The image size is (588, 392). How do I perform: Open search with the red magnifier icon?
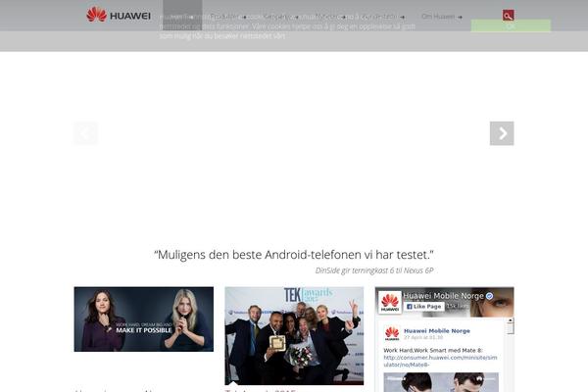pos(508,16)
